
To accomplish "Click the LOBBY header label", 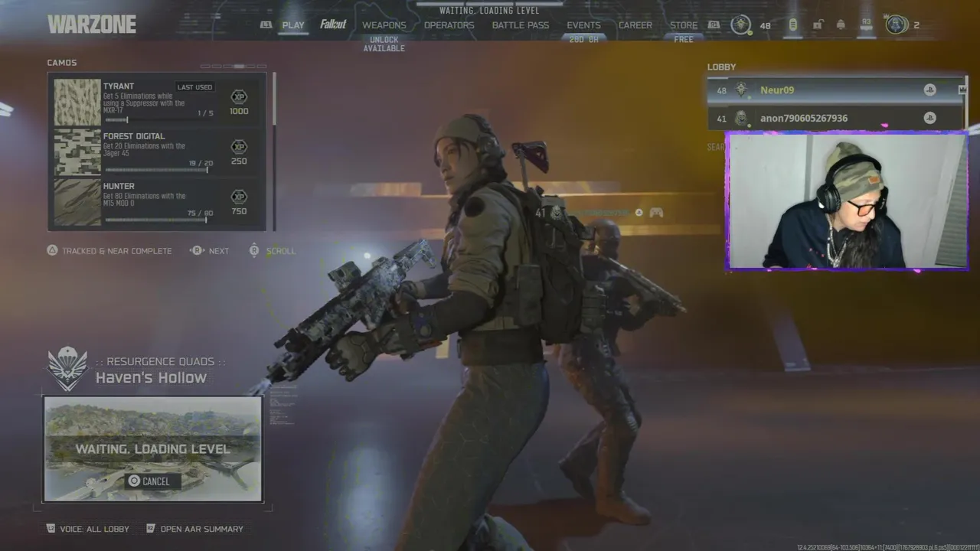I will (x=721, y=67).
